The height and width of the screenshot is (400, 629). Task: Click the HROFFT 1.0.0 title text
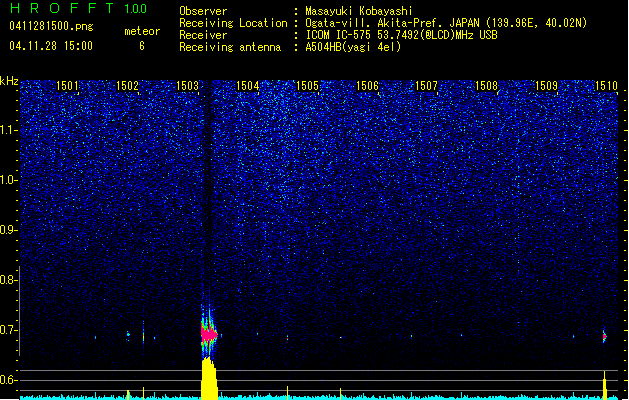[x=79, y=8]
